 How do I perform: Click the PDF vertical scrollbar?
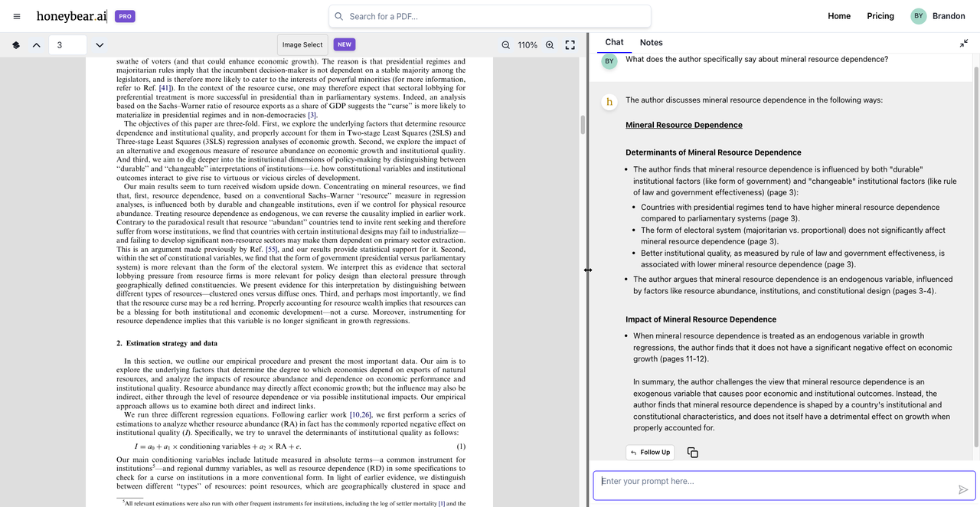click(583, 125)
